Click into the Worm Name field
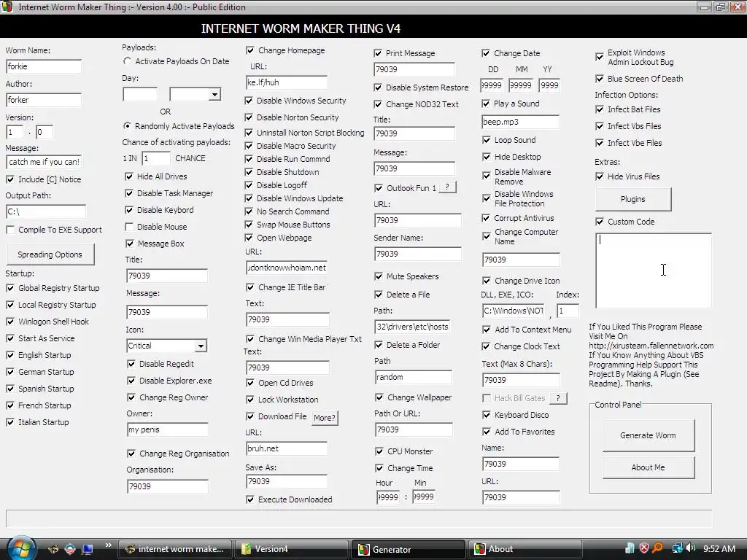 [x=44, y=66]
